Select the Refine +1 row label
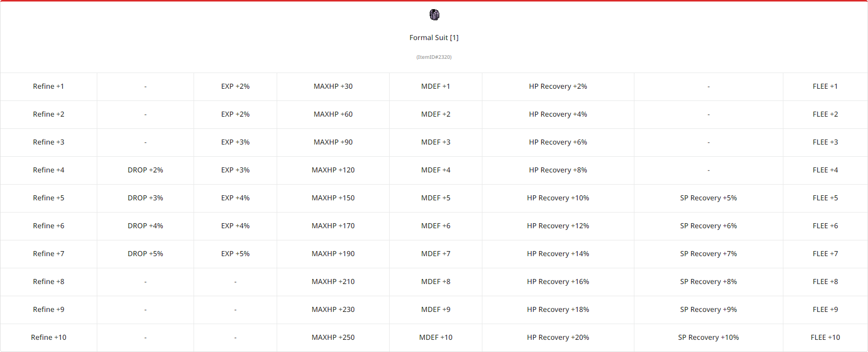The image size is (868, 352). [49, 86]
